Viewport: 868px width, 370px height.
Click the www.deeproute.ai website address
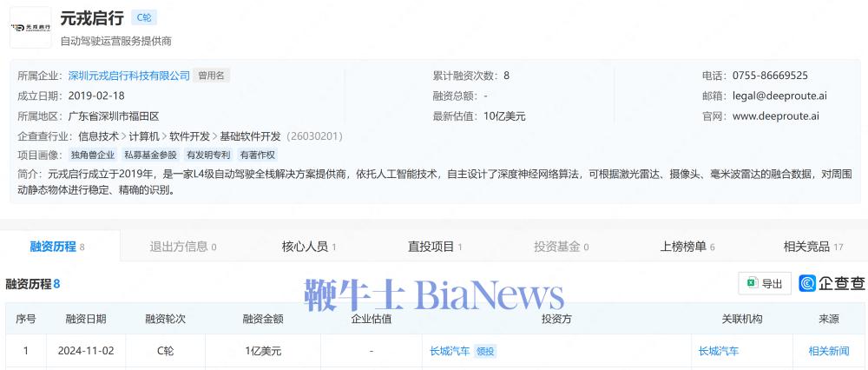click(775, 116)
